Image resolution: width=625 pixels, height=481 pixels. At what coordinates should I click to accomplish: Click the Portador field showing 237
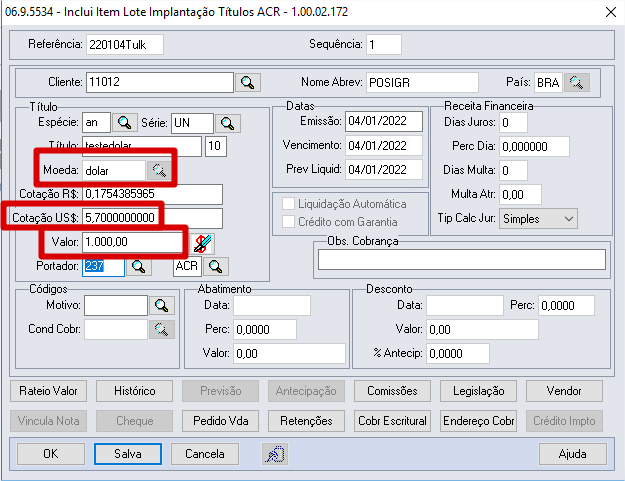click(103, 266)
